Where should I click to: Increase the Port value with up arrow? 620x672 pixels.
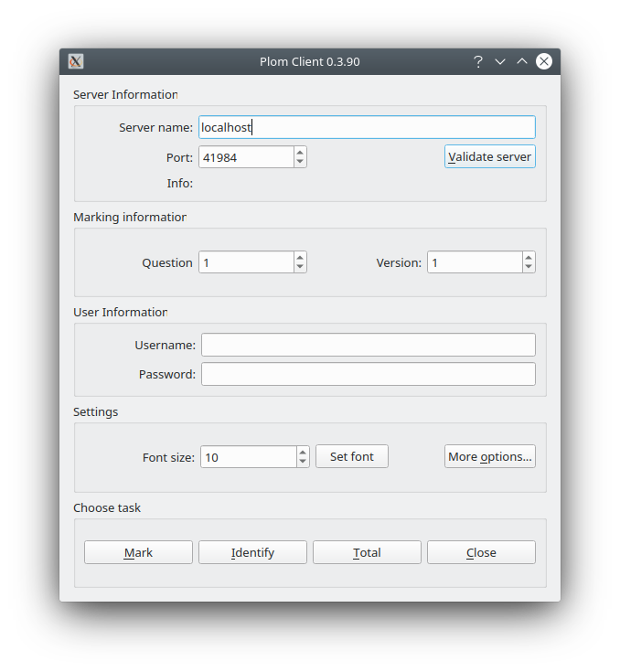pyautogui.click(x=300, y=152)
